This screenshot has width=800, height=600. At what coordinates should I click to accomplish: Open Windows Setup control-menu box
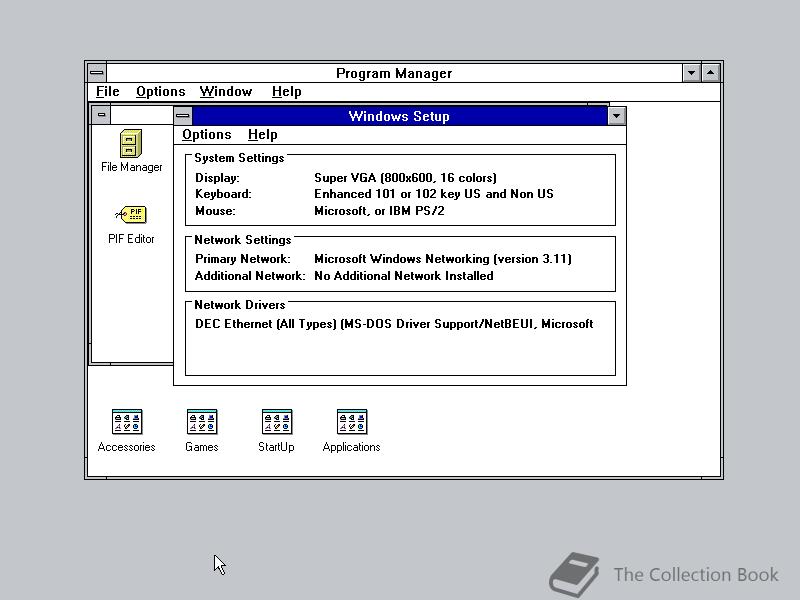tap(183, 116)
